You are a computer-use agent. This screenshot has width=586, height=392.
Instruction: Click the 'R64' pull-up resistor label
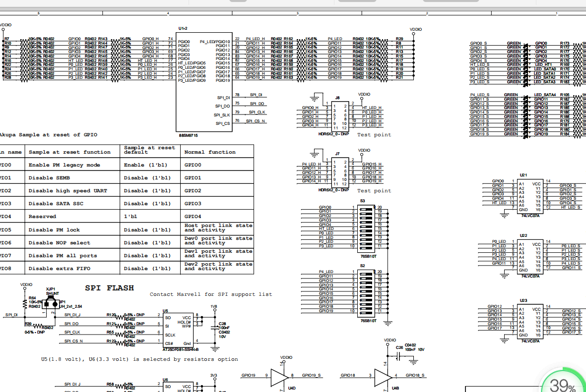pyautogui.click(x=33, y=298)
